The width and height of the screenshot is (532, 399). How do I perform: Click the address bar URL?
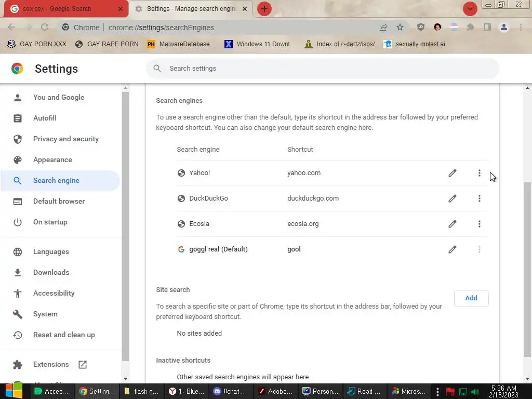click(x=161, y=28)
